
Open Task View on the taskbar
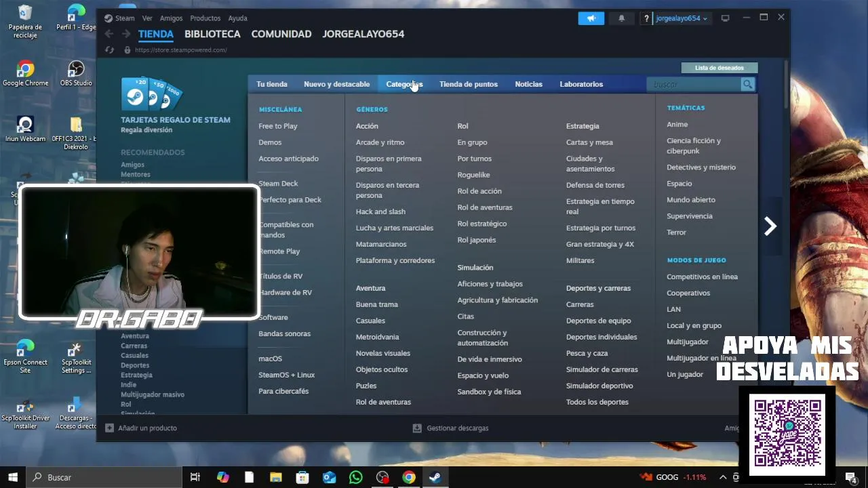pyautogui.click(x=195, y=477)
